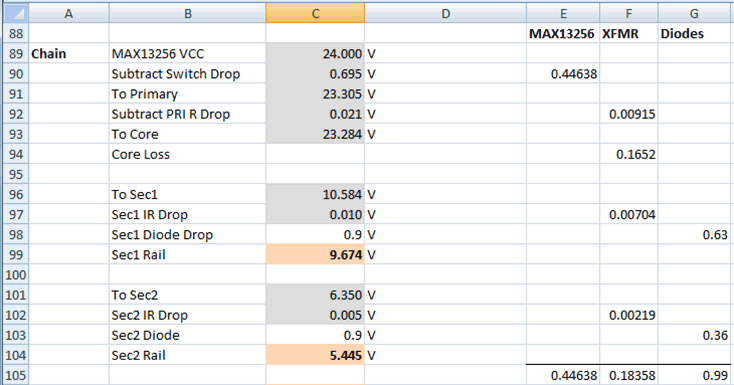Viewport: 734px width, 385px height.
Task: Click the 'To Sec2' cell
Action: [x=187, y=295]
